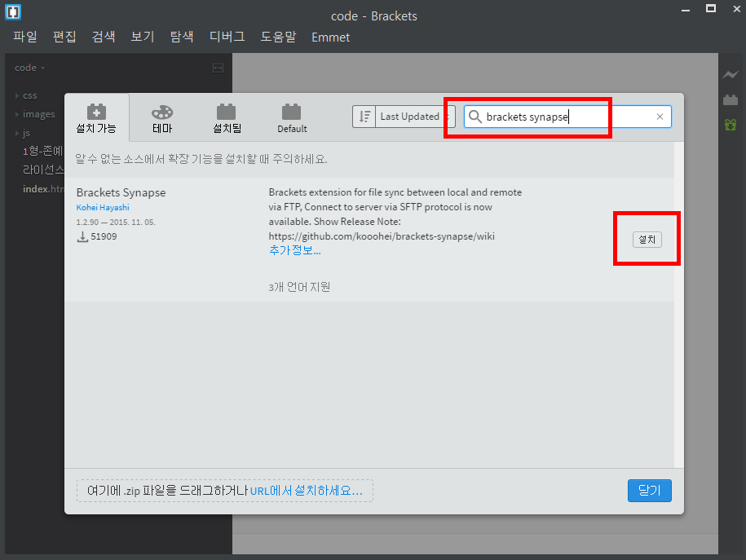Open the code project dropdown
The height and width of the screenshot is (560, 746).
(x=29, y=68)
